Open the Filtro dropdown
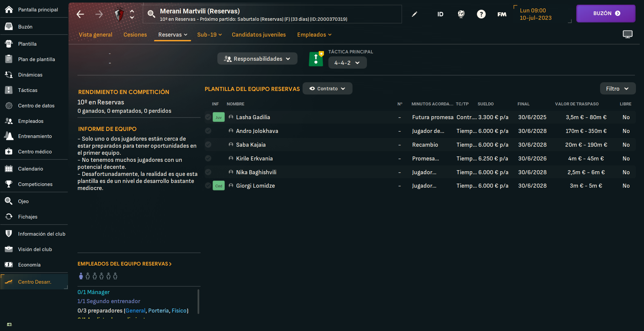 [618, 89]
